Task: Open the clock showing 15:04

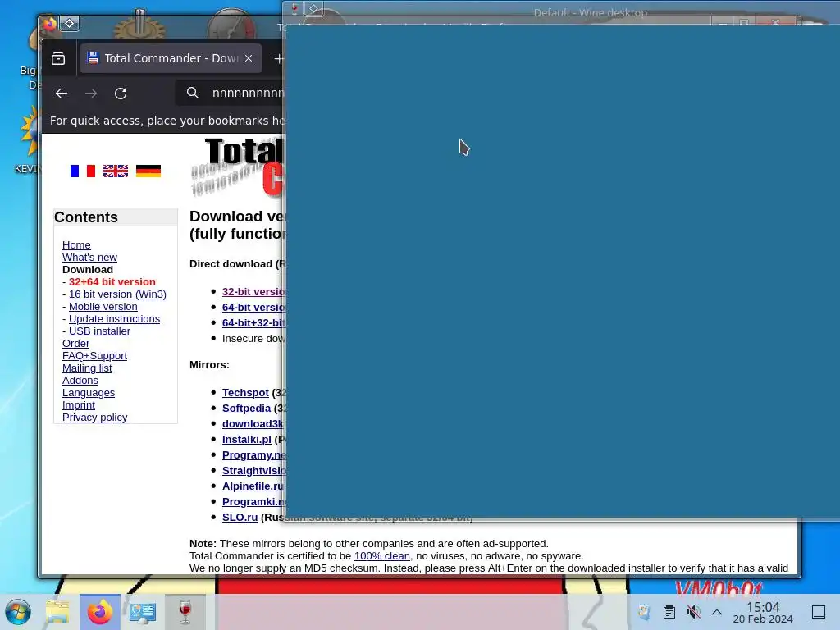Action: pos(763,612)
